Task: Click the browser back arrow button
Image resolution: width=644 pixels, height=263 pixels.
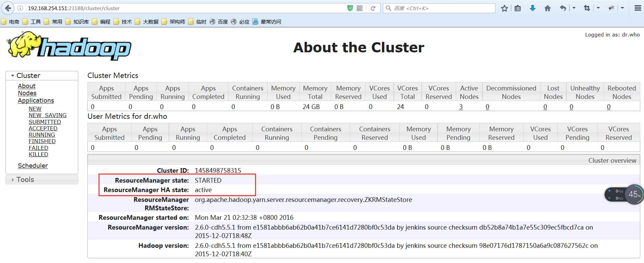Action: click(x=8, y=8)
